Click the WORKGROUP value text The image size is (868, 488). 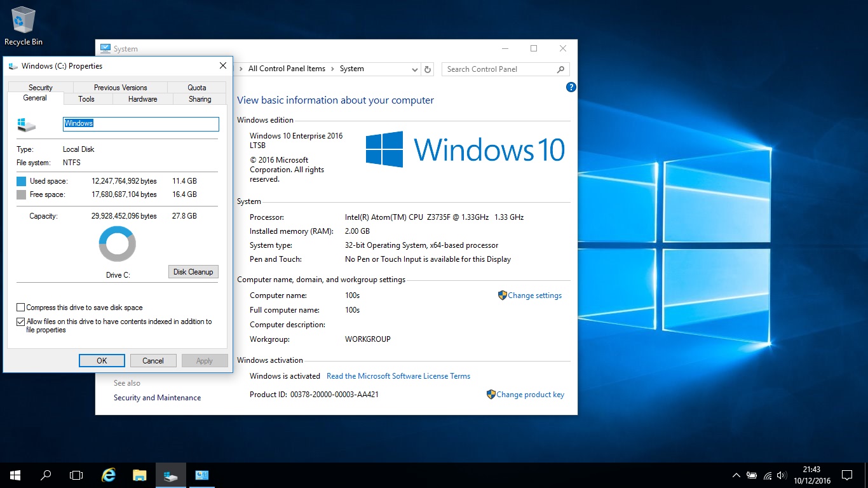pyautogui.click(x=368, y=339)
